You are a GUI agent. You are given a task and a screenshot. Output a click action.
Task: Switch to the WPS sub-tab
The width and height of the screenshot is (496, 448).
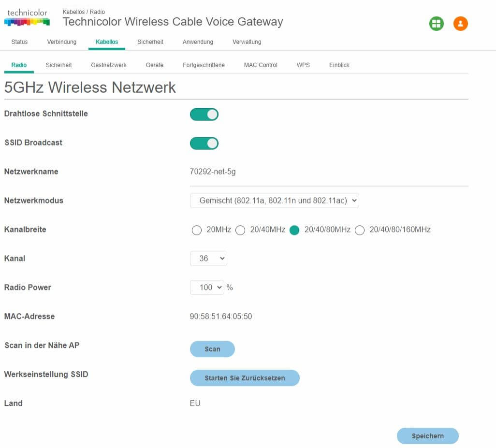tap(303, 65)
